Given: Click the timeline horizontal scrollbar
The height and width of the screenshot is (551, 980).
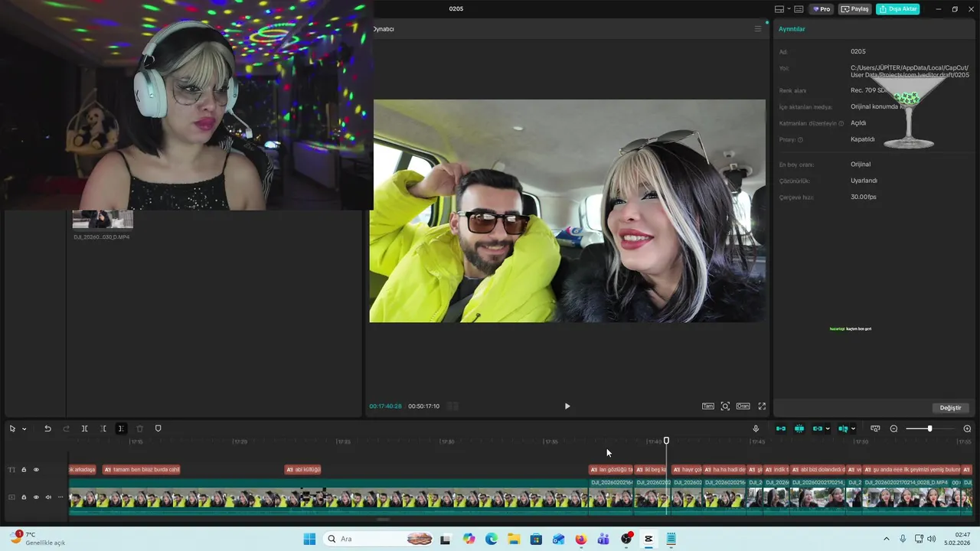Looking at the screenshot, I should (x=383, y=520).
